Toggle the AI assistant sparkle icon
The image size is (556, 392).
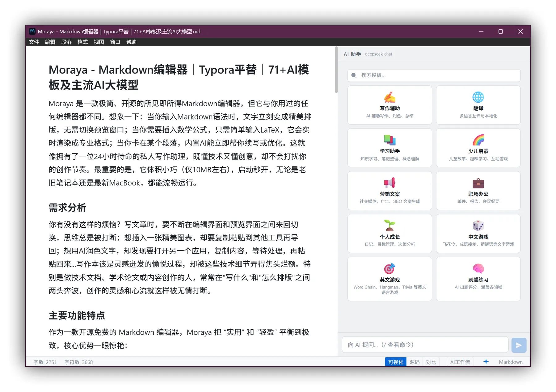pyautogui.click(x=486, y=362)
